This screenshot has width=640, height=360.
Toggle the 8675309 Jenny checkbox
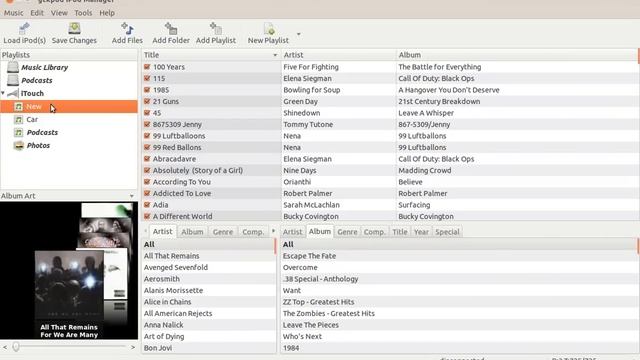pyautogui.click(x=147, y=124)
